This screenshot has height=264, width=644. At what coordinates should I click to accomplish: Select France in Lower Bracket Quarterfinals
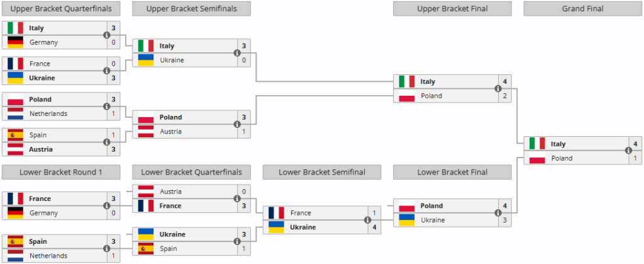tap(170, 206)
